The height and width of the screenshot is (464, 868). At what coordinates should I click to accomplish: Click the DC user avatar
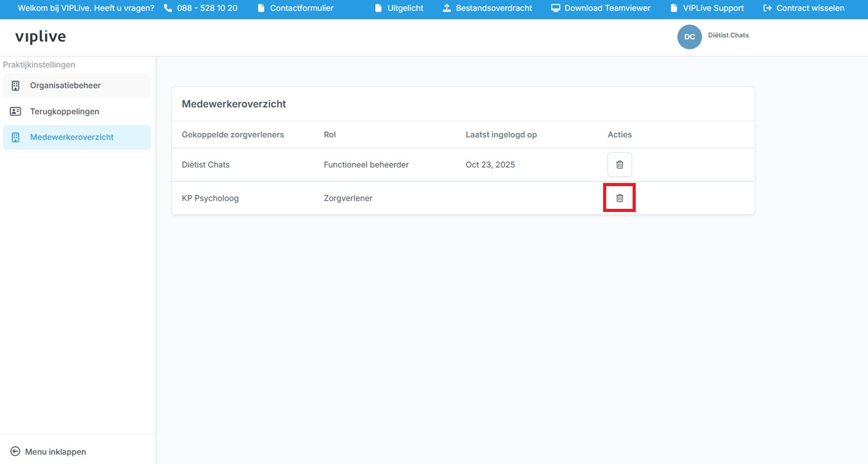coord(689,37)
